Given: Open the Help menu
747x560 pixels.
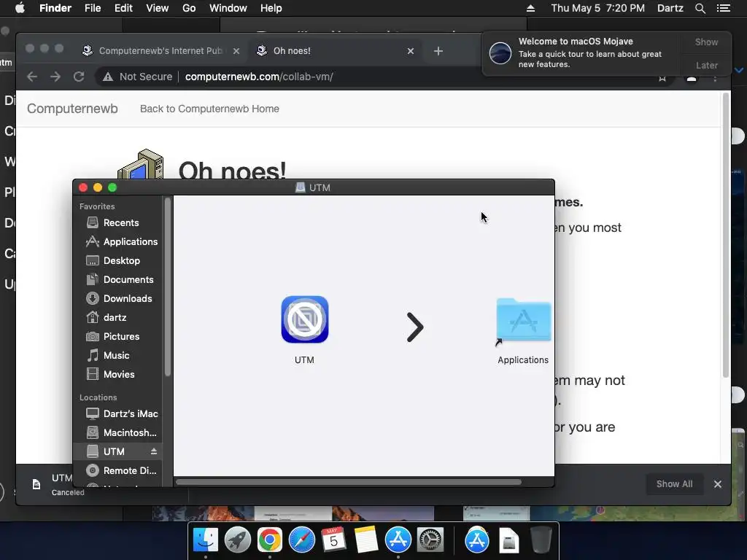Looking at the screenshot, I should coord(271,8).
